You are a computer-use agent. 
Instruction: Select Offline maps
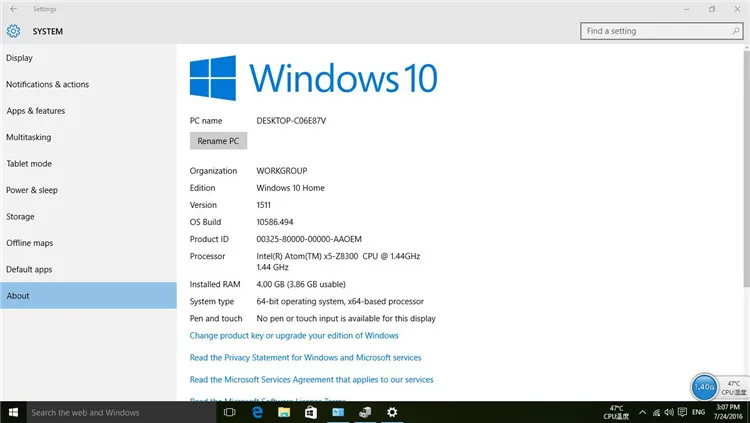[x=88, y=243]
